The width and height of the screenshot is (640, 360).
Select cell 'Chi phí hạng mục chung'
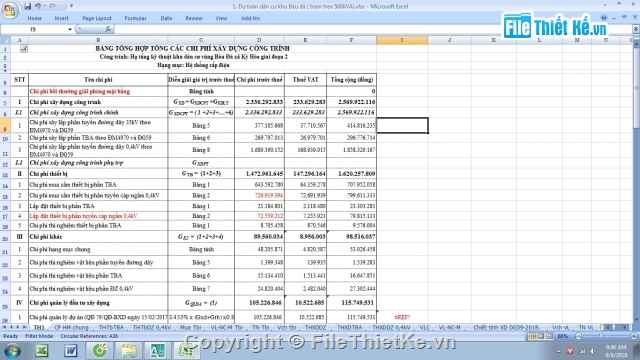(x=98, y=249)
